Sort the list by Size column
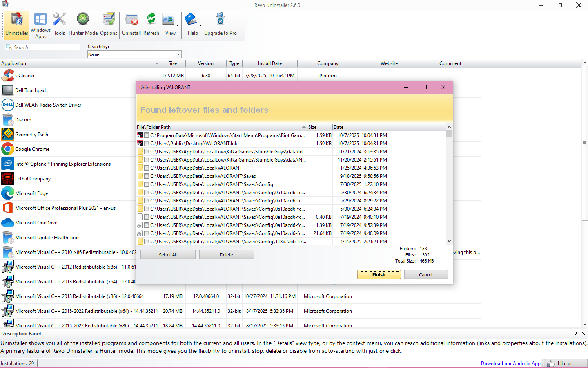 (173, 63)
